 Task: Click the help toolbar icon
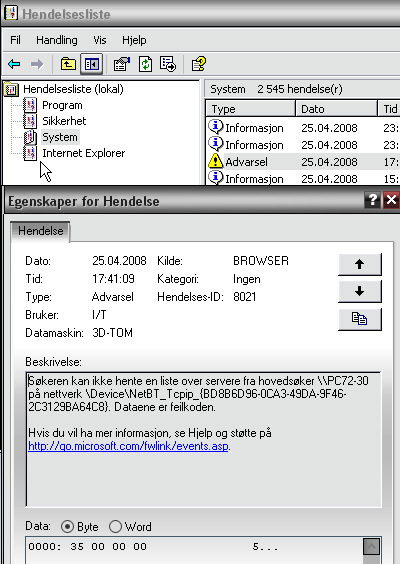[199, 64]
